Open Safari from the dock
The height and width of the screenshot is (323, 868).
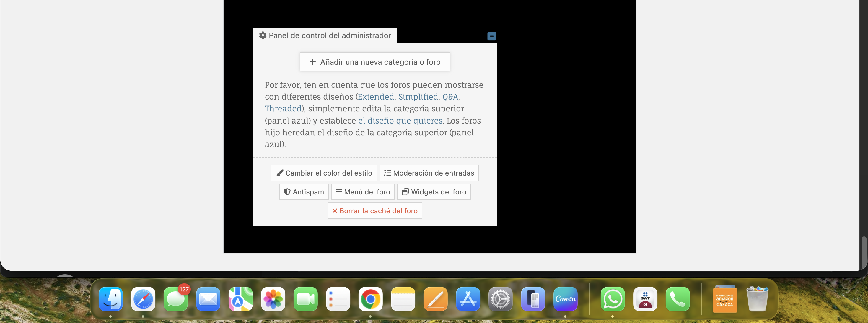(143, 299)
